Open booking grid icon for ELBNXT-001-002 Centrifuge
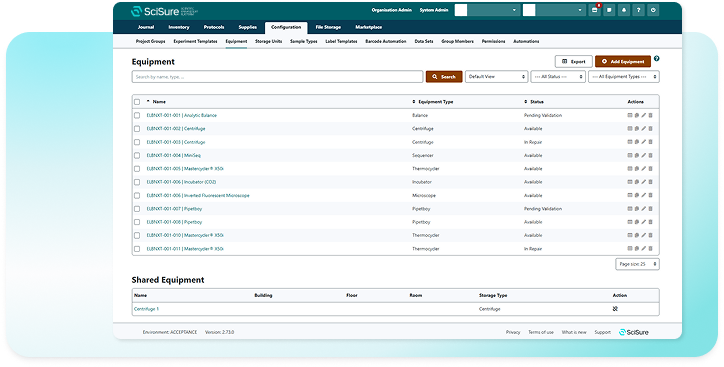The image size is (724, 367). pyautogui.click(x=630, y=129)
